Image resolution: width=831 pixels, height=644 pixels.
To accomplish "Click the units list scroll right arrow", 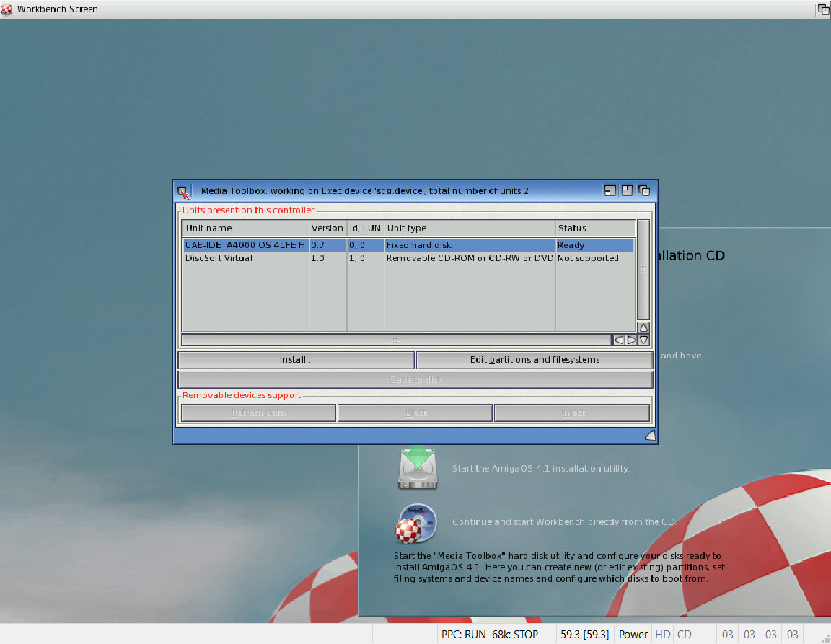I will (x=631, y=340).
